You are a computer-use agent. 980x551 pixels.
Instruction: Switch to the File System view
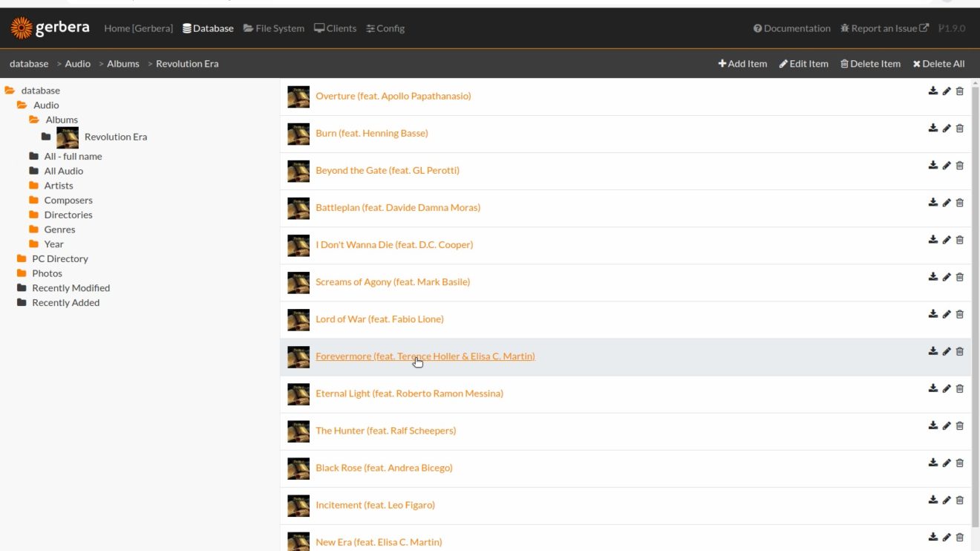click(x=274, y=28)
